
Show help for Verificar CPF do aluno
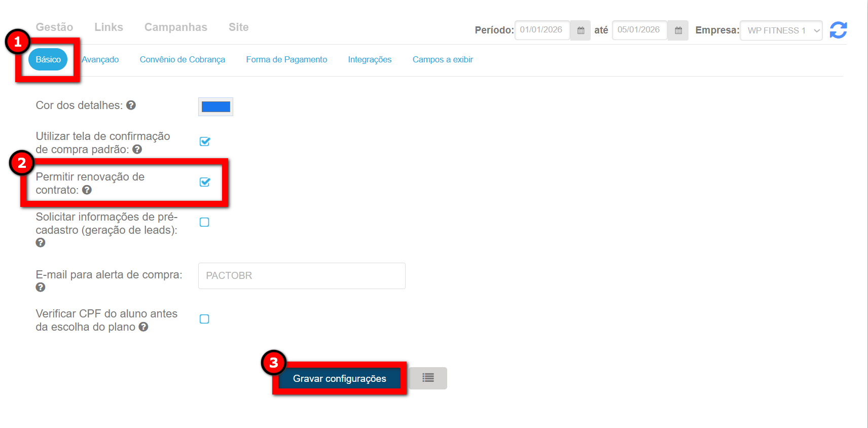click(x=143, y=327)
